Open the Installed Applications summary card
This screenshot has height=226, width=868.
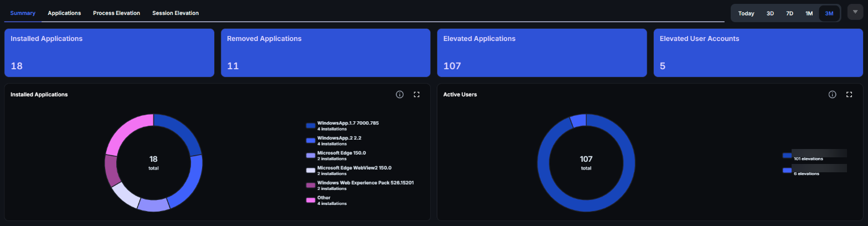click(x=109, y=53)
